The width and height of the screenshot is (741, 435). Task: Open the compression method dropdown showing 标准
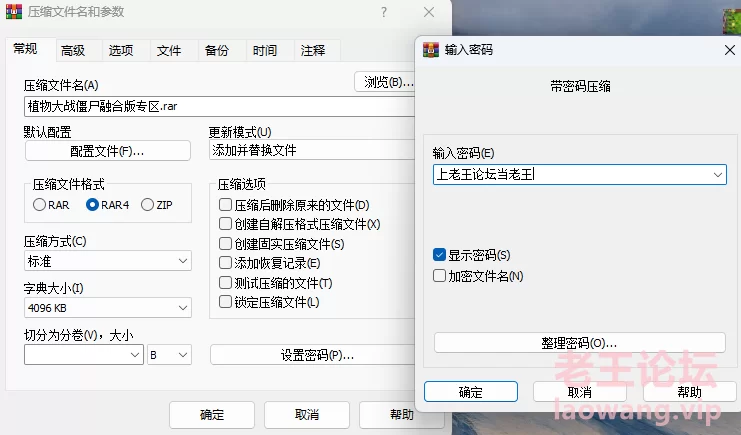(108, 261)
